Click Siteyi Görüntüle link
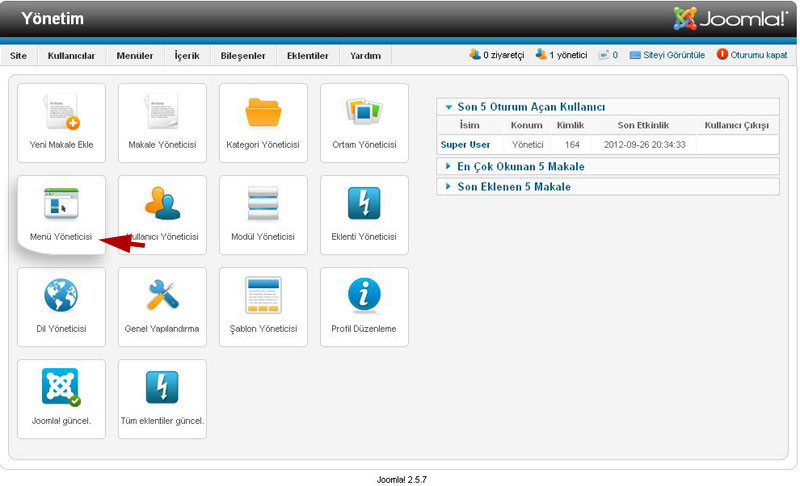Viewport: 800px width, 486px height. tap(674, 55)
